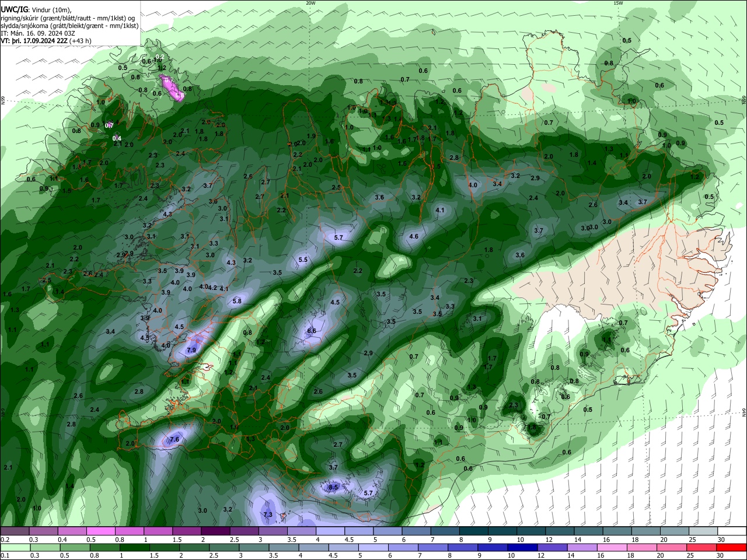This screenshot has width=747, height=560.
Task: Click the 0.2 label starting the upper legend
Action: [5, 540]
